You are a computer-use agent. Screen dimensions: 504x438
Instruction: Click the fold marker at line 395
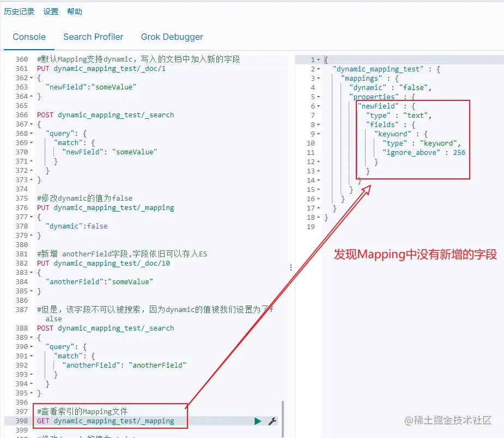click(x=32, y=393)
